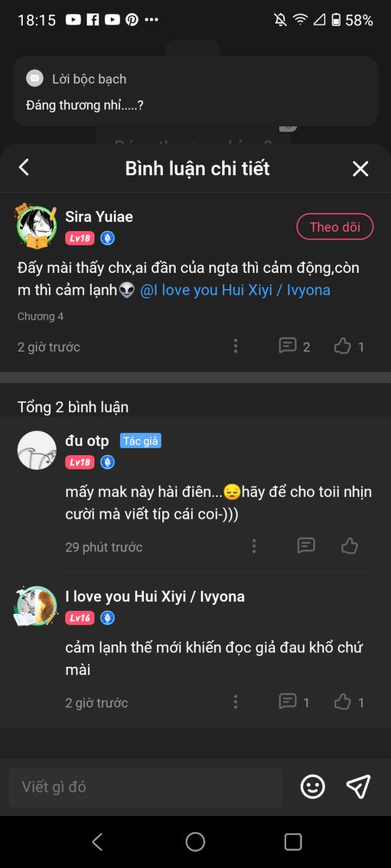Image resolution: width=391 pixels, height=868 pixels.
Task: Like đu otp's comment
Action: coord(350,546)
